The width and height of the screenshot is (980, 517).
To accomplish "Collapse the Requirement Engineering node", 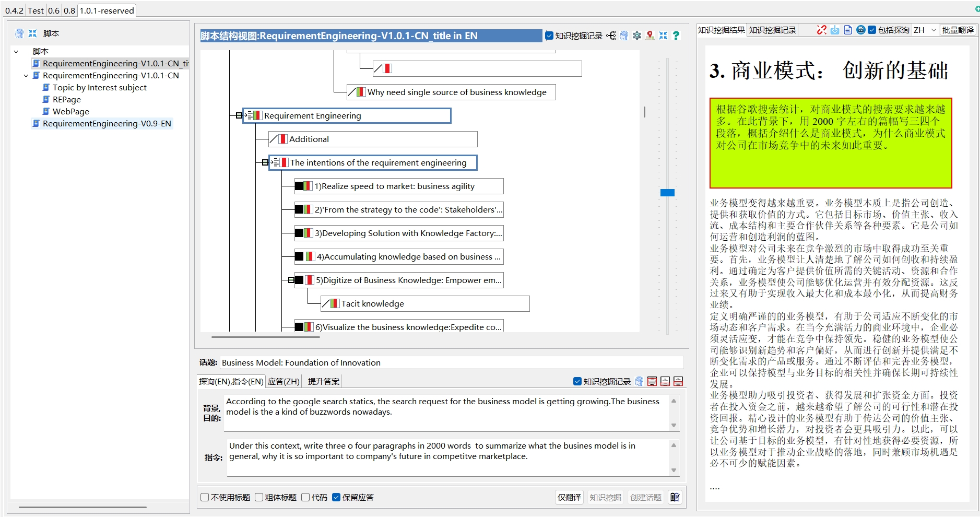I will [x=239, y=115].
